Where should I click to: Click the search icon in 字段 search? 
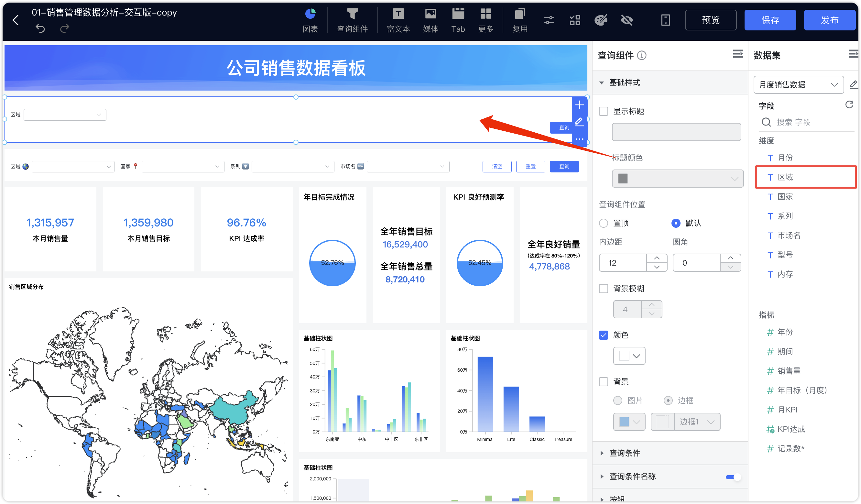[766, 122]
